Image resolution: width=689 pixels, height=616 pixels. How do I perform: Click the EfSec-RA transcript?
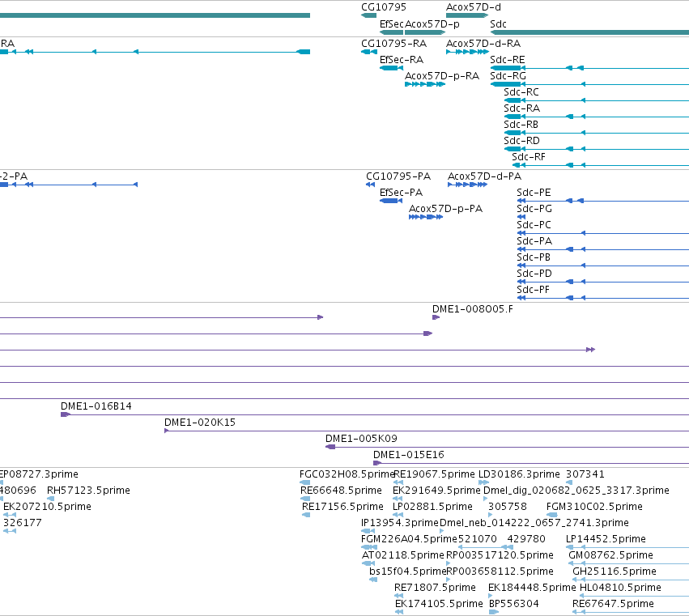pos(391,68)
